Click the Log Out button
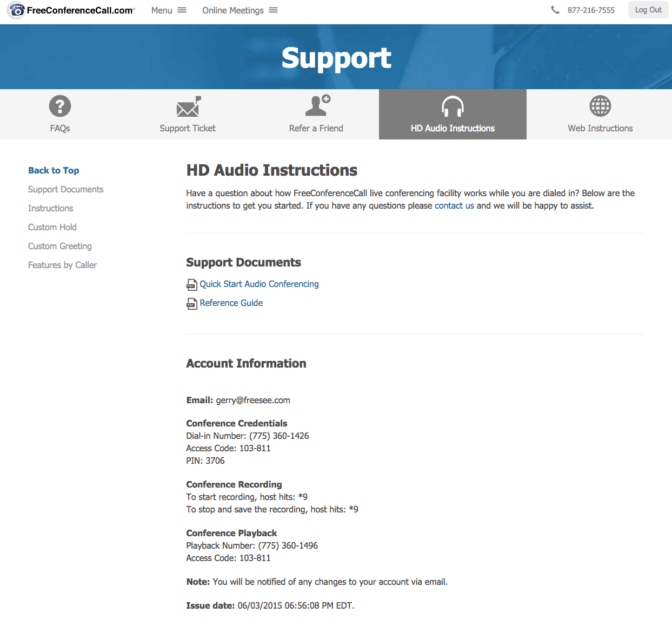Viewport: 672px width, 640px height. click(648, 10)
